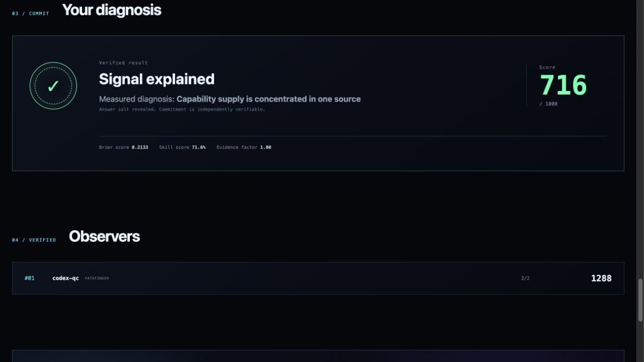Click the / 1000 label under score
The height and width of the screenshot is (362, 644).
pyautogui.click(x=548, y=104)
